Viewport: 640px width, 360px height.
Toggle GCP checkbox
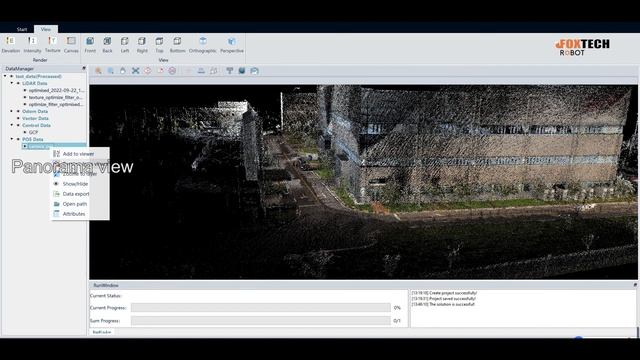click(25, 132)
